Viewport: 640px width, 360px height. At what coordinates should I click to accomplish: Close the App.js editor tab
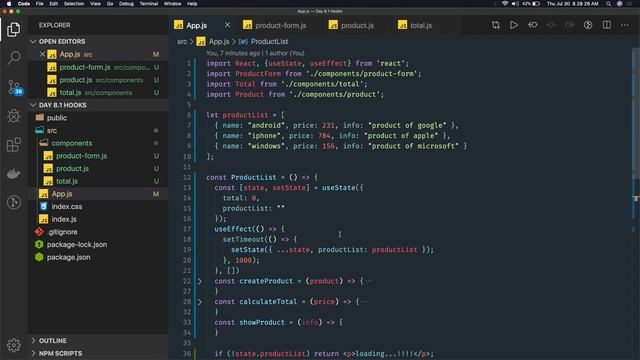[227, 25]
